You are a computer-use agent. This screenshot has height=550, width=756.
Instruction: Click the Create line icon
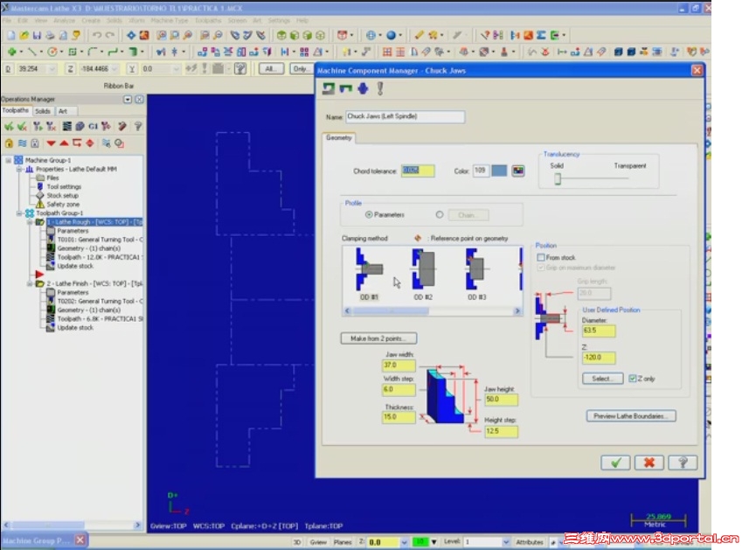tap(31, 51)
